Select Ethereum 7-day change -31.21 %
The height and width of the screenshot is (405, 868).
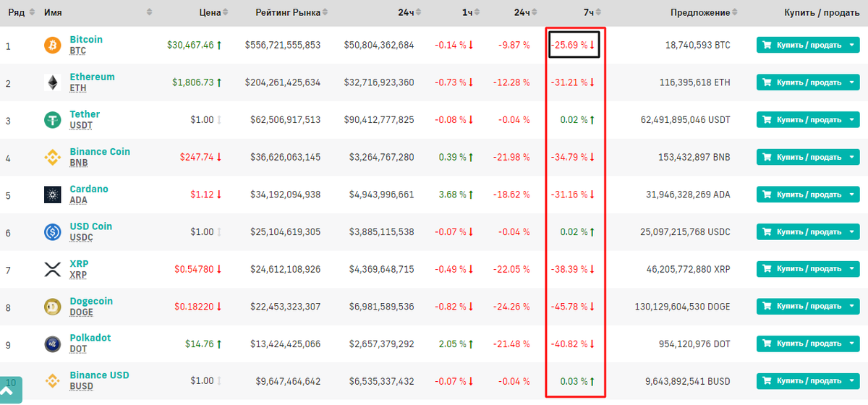coord(569,82)
